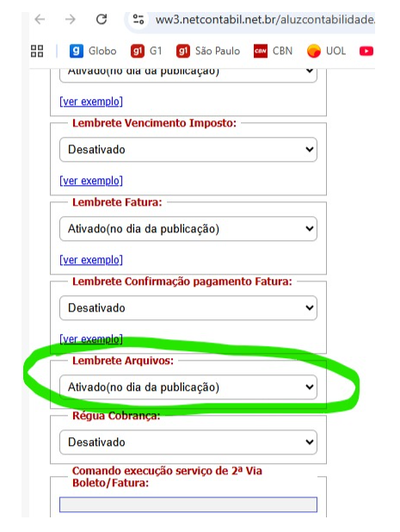Click ver exemplo under Lembrete Fatura
400x532 pixels.
pos(91,260)
